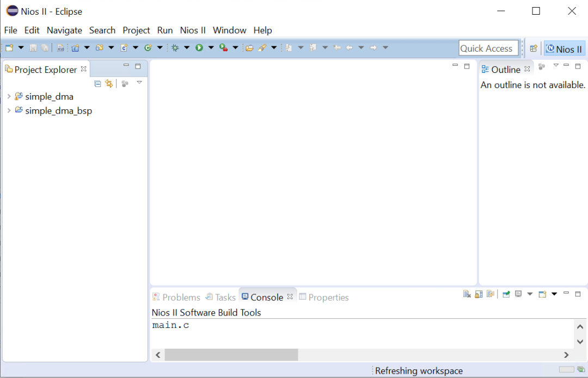Click the green Run button icon
This screenshot has height=378, width=588.
[x=199, y=47]
